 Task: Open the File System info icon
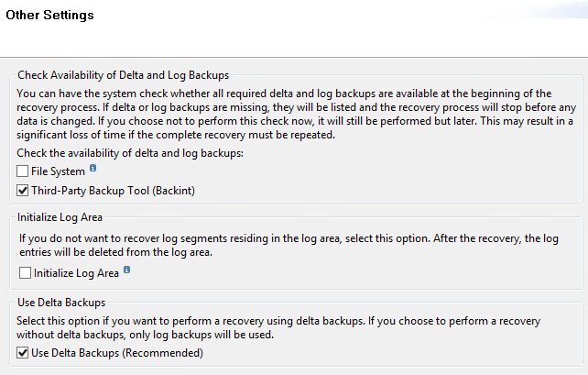click(x=93, y=170)
